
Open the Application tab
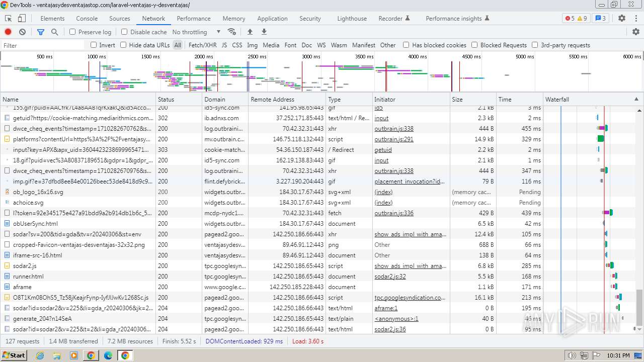point(272,18)
